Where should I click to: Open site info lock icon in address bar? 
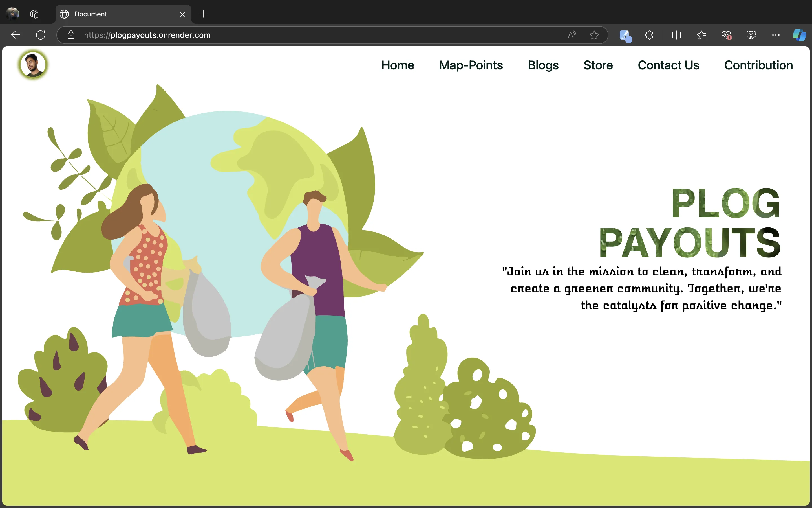71,35
